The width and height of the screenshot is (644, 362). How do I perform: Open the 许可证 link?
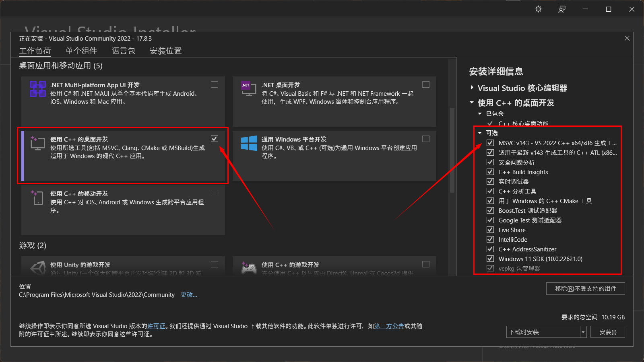(x=156, y=326)
